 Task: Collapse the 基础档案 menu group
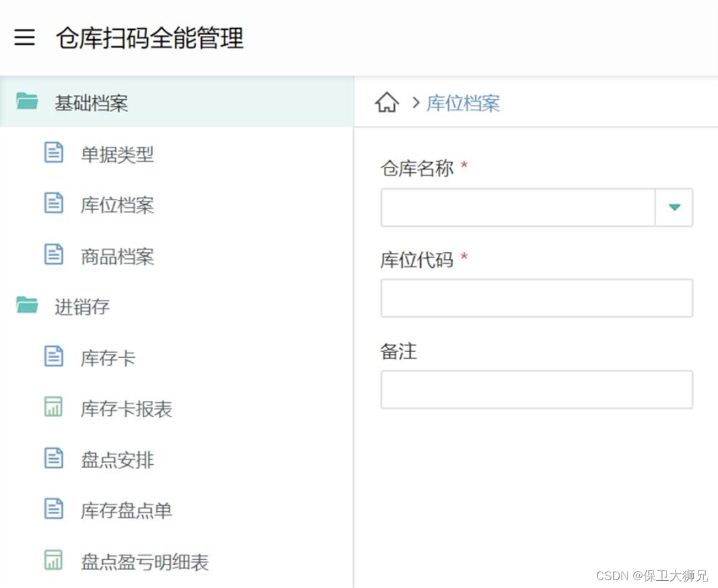pyautogui.click(x=177, y=102)
